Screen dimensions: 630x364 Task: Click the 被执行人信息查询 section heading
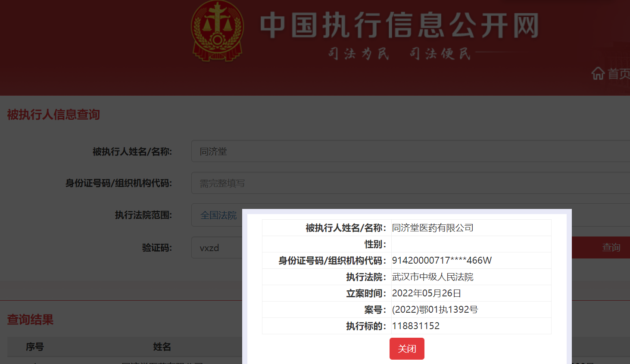(53, 115)
